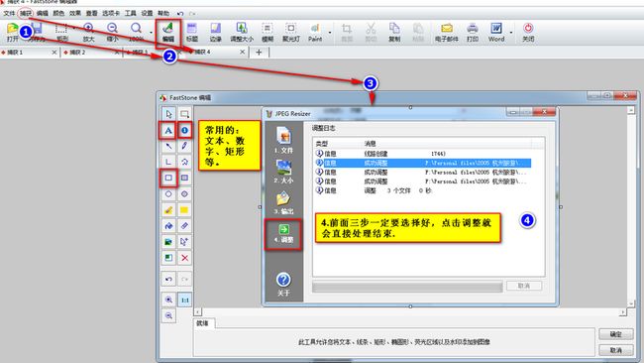The height and width of the screenshot is (363, 644).
Task: Select the numbered step marker tool
Action: pos(185,130)
